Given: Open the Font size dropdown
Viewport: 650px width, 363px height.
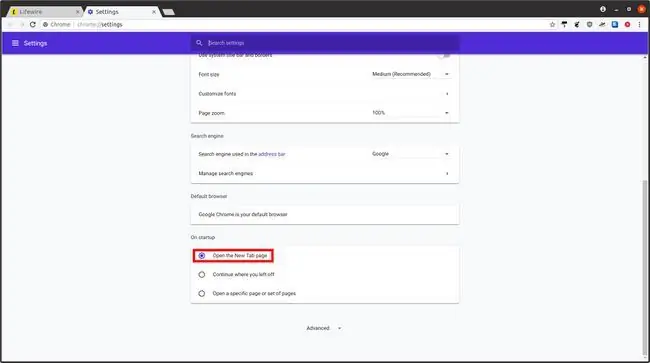Looking at the screenshot, I should tap(410, 74).
